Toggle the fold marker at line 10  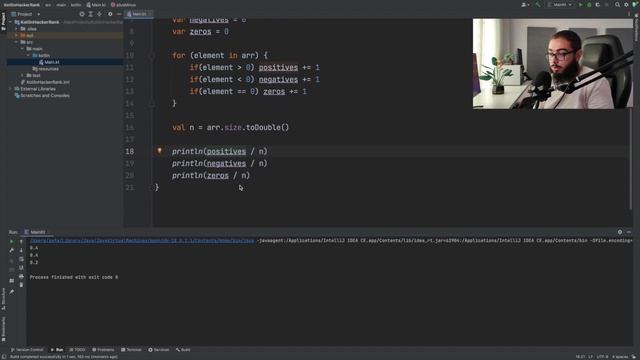click(151, 56)
